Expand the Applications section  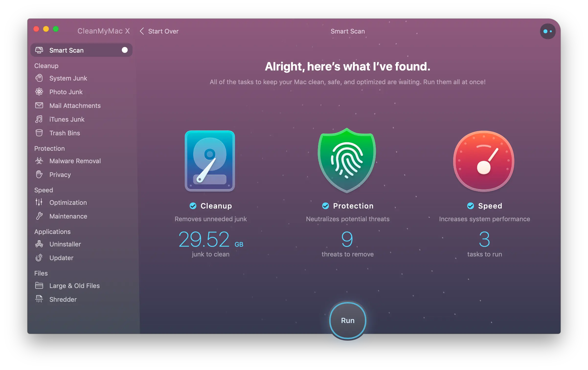(x=52, y=231)
